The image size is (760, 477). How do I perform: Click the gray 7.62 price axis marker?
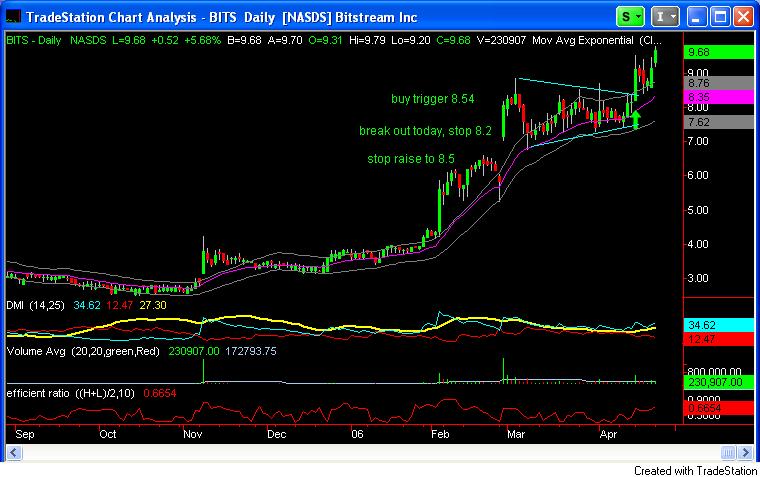[718, 122]
